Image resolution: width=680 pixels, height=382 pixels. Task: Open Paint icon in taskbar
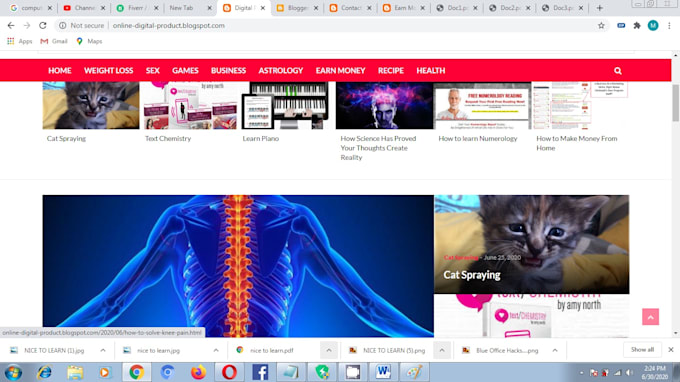(414, 372)
